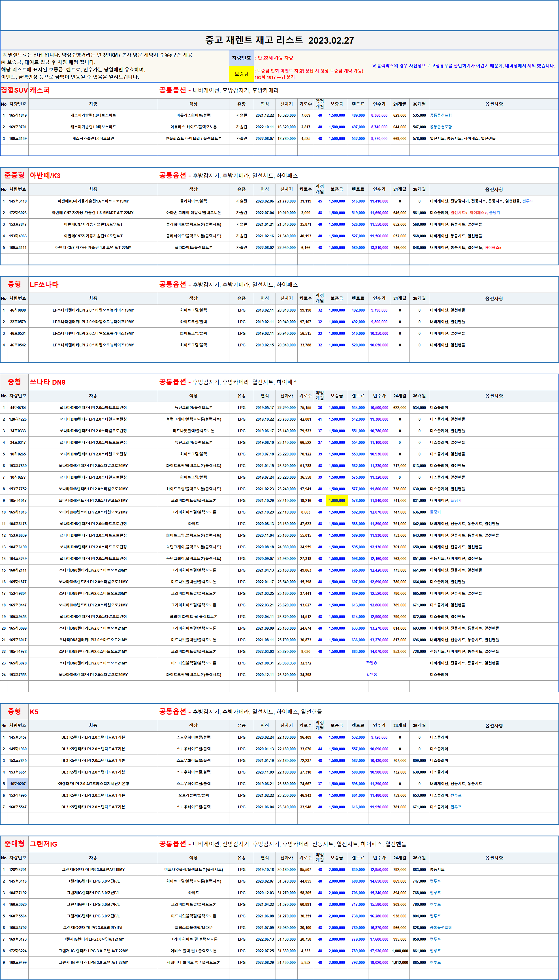Click vehicle number cell 169호9701
The width and height of the screenshot is (559, 980).
(x=18, y=127)
